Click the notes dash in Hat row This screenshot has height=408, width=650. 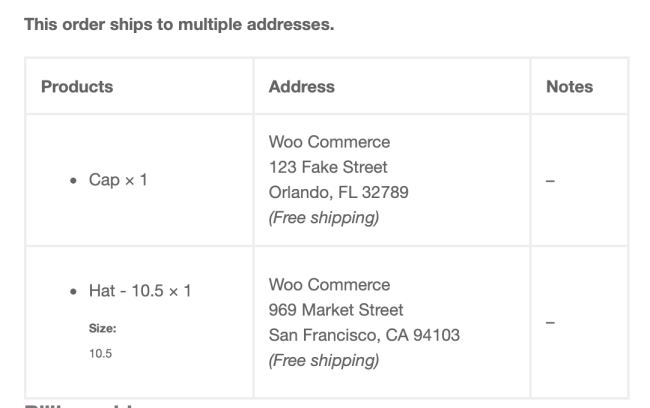pos(550,322)
